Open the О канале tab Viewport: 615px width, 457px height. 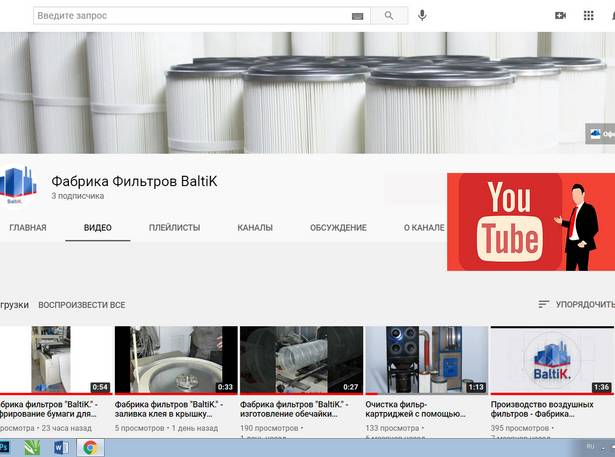[x=424, y=228]
